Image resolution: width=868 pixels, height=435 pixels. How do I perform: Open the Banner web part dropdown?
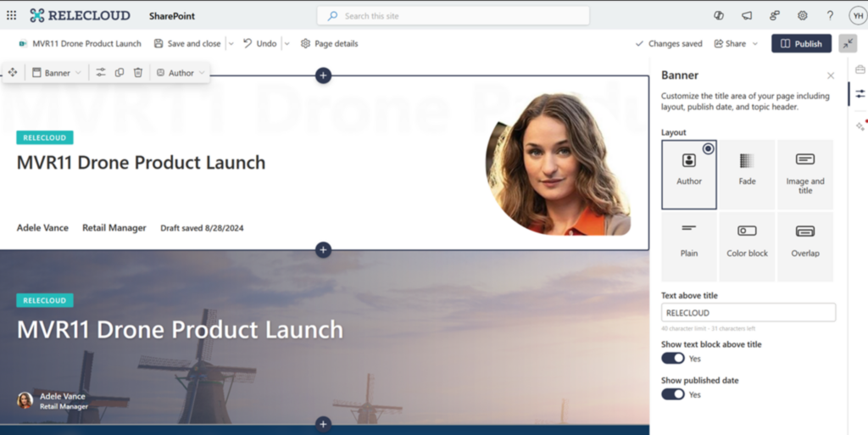pos(57,73)
